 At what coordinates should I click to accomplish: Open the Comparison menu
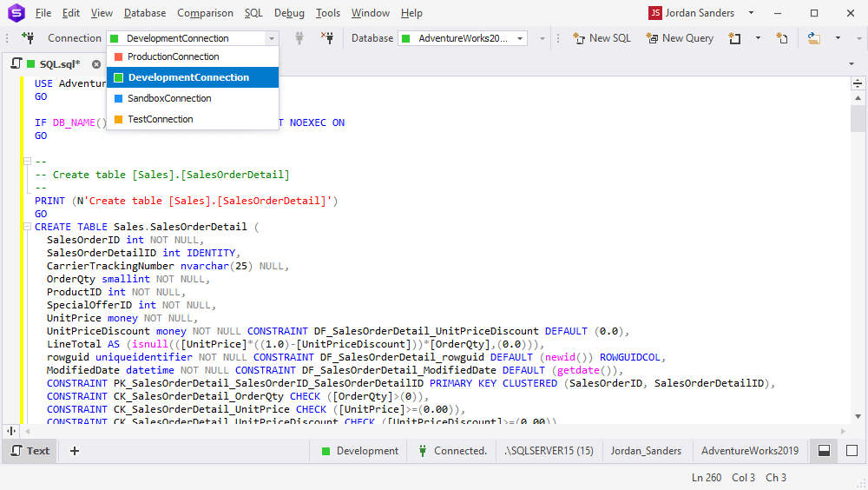click(206, 13)
